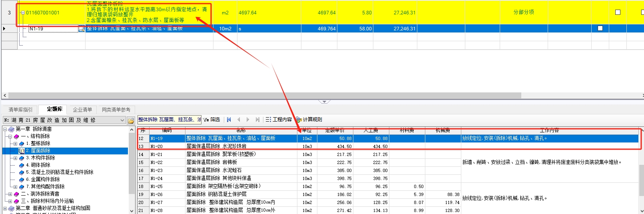This screenshot has height=214, width=644.
Task: Click book icon for 第一章 拆除清凿
Action: point(12,129)
